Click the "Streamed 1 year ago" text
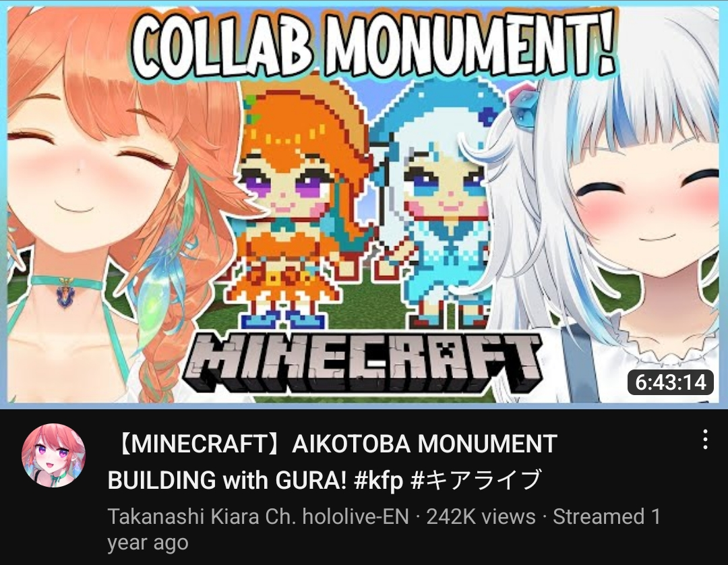The width and height of the screenshot is (728, 565). tap(384, 529)
